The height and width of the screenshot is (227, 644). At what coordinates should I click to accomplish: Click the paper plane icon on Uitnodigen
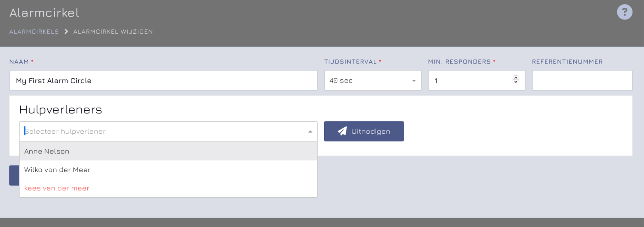(342, 131)
